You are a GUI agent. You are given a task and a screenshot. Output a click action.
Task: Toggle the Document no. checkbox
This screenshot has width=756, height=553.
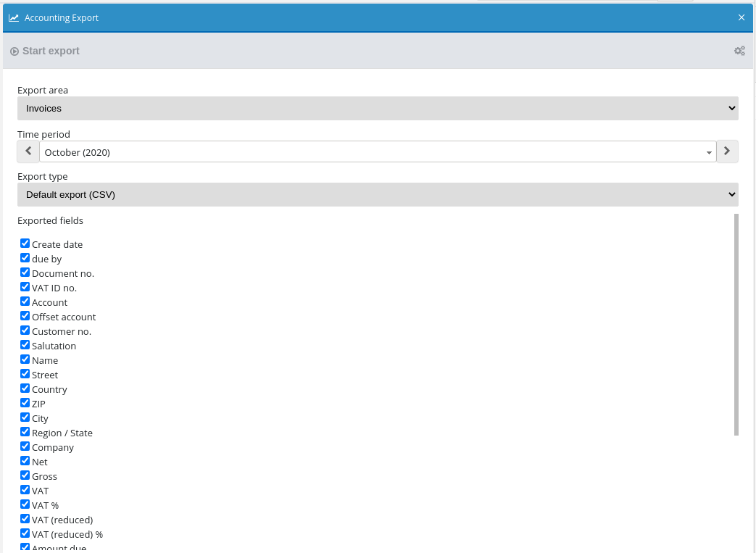coord(25,273)
